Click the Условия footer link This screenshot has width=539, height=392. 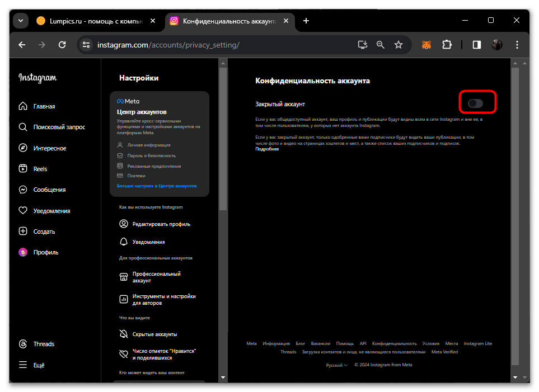point(431,343)
